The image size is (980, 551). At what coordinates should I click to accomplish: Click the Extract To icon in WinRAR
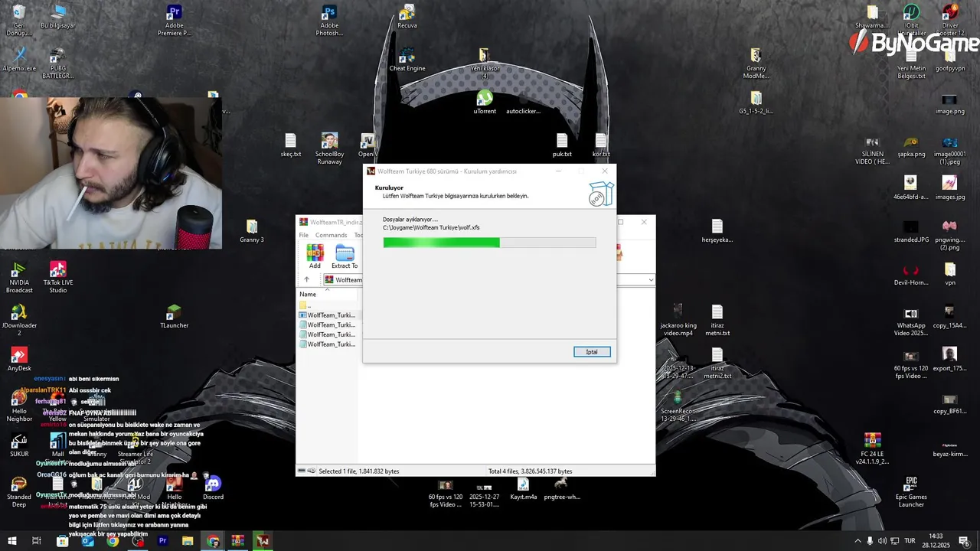(x=345, y=256)
